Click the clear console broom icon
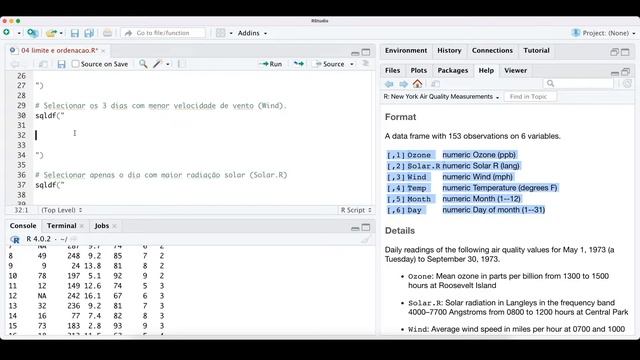 pyautogui.click(x=366, y=239)
